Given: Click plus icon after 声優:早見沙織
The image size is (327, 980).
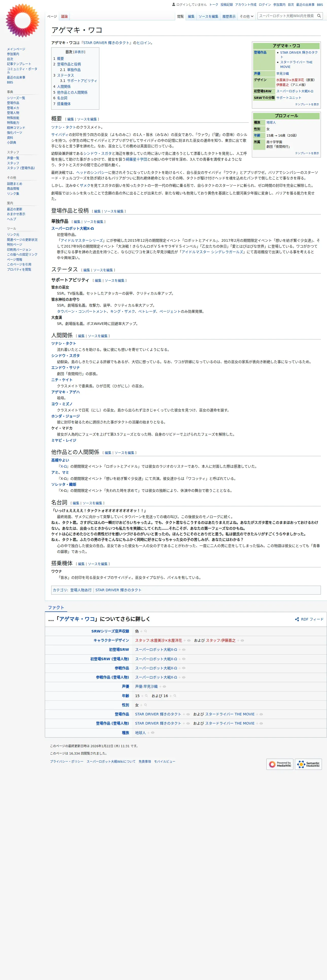Looking at the screenshot, I should (160, 687).
